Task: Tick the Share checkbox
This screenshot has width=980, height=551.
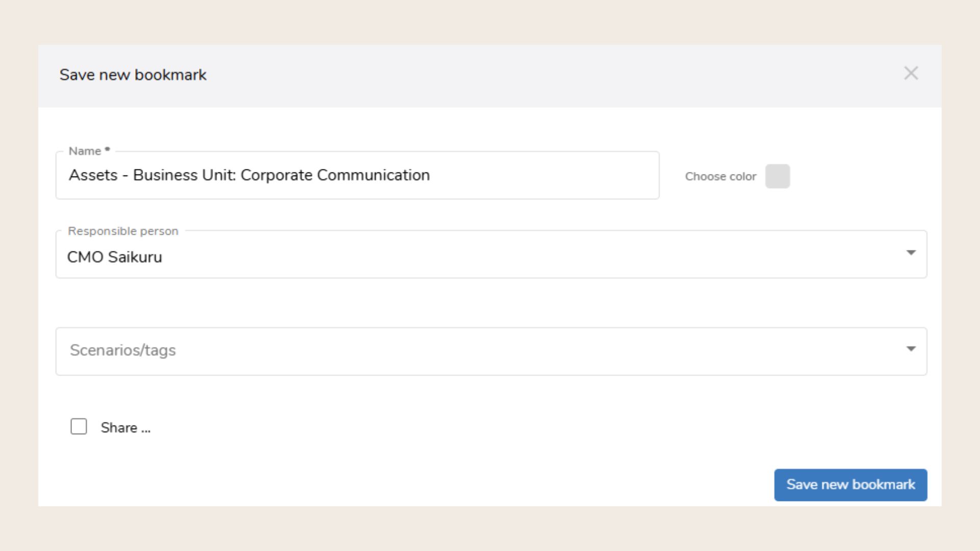Action: [x=79, y=427]
